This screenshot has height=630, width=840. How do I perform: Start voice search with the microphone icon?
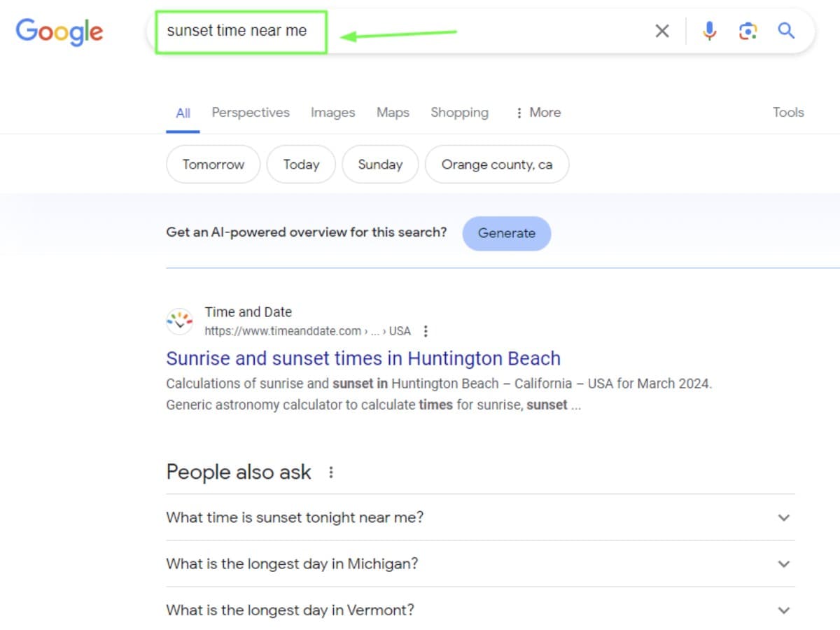tap(709, 31)
